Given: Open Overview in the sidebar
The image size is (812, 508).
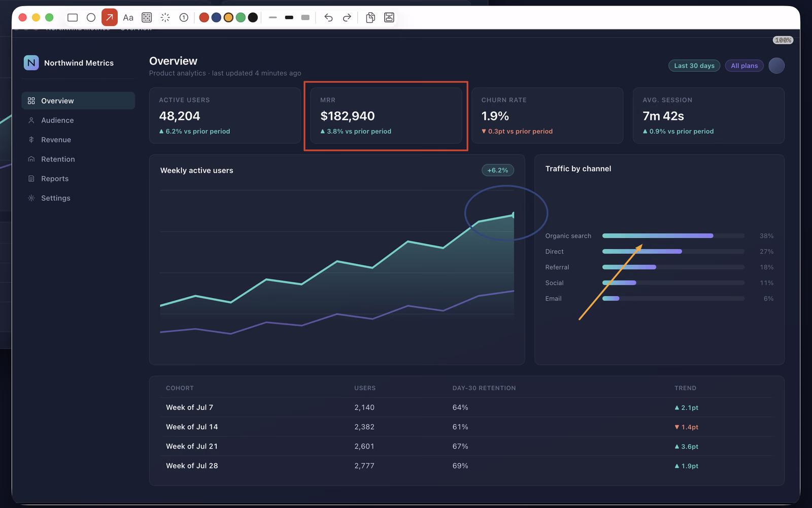Looking at the screenshot, I should tap(78, 101).
